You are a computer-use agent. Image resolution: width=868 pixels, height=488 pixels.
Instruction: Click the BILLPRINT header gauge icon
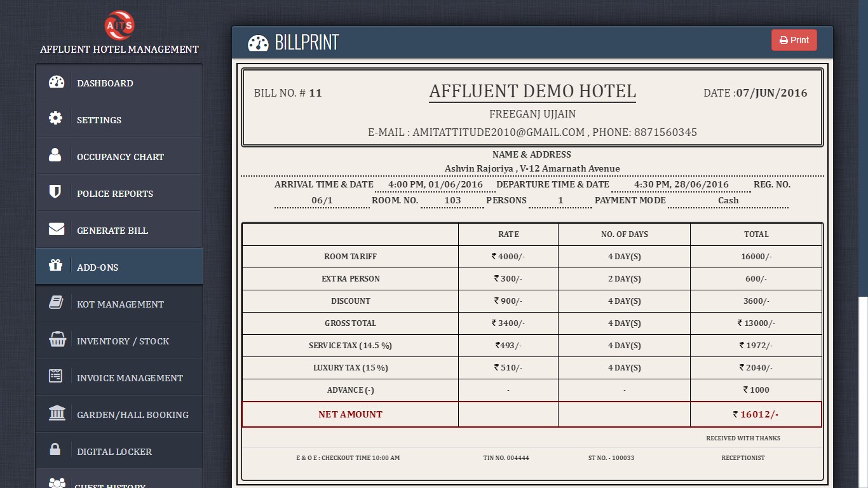coord(258,43)
